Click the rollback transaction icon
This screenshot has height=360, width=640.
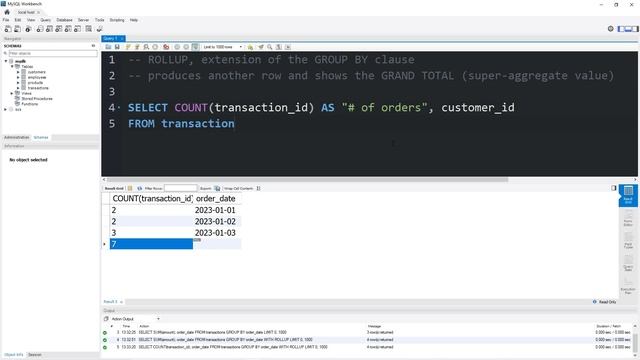(x=186, y=47)
